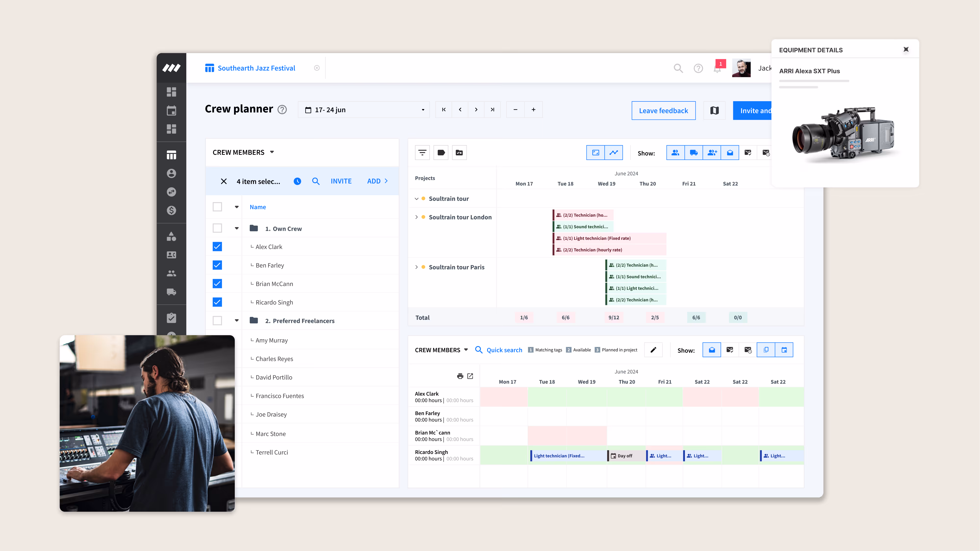Click the Leave feedback button
Viewport: 980px width, 551px height.
[663, 111]
